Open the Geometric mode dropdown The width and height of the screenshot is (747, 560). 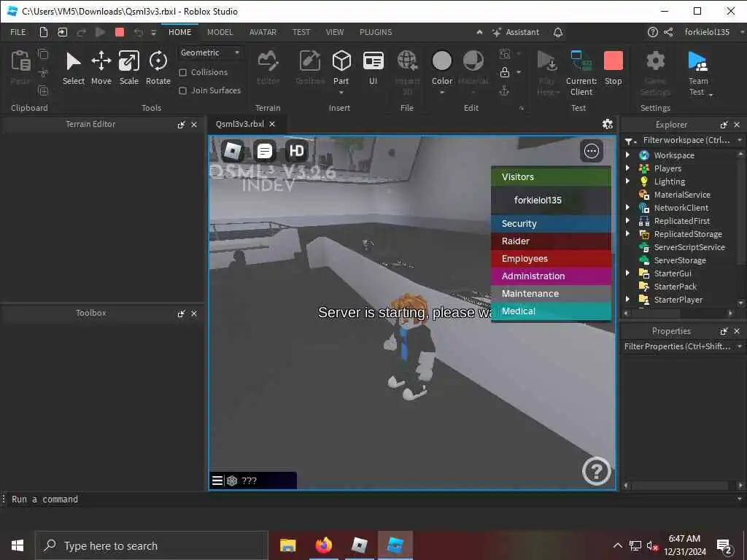pos(210,52)
